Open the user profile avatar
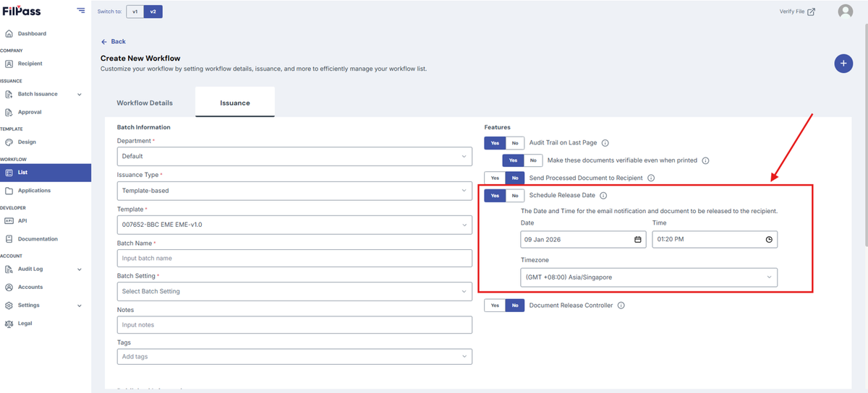This screenshot has height=393, width=868. pyautogui.click(x=845, y=12)
